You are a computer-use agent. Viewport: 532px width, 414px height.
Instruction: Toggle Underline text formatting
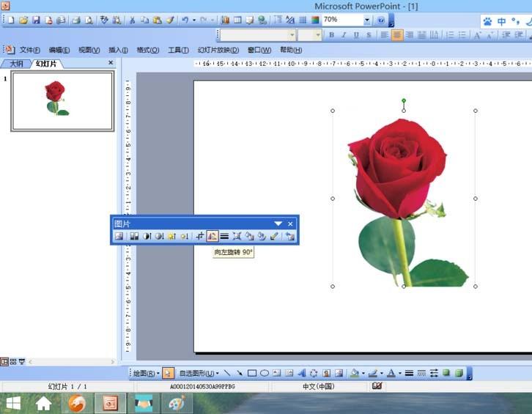tap(356, 34)
